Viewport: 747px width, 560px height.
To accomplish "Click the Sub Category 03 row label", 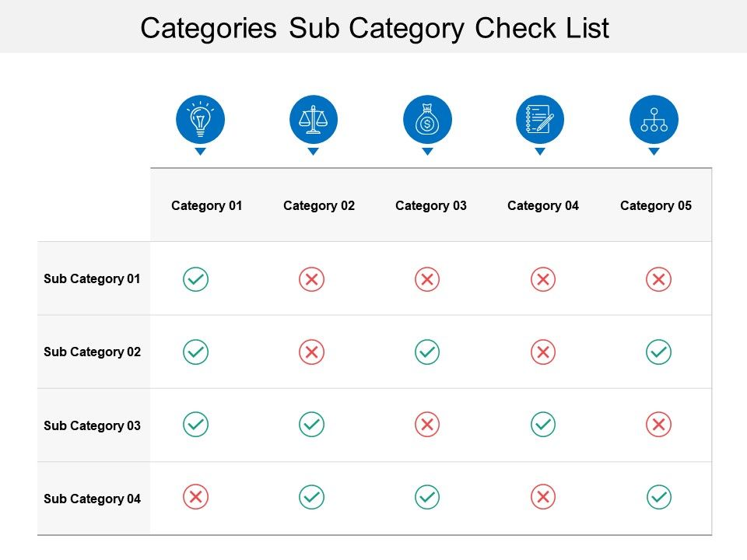I will coord(92,425).
